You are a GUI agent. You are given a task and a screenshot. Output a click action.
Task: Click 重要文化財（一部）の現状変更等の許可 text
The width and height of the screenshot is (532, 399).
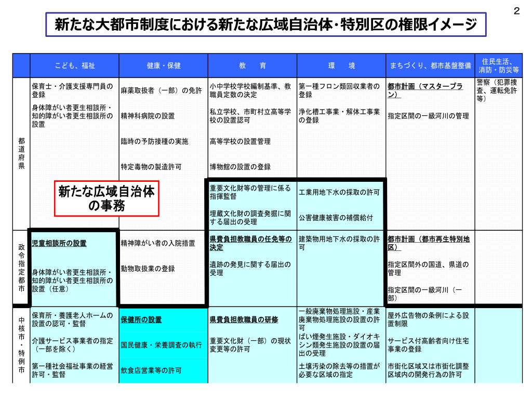click(250, 345)
